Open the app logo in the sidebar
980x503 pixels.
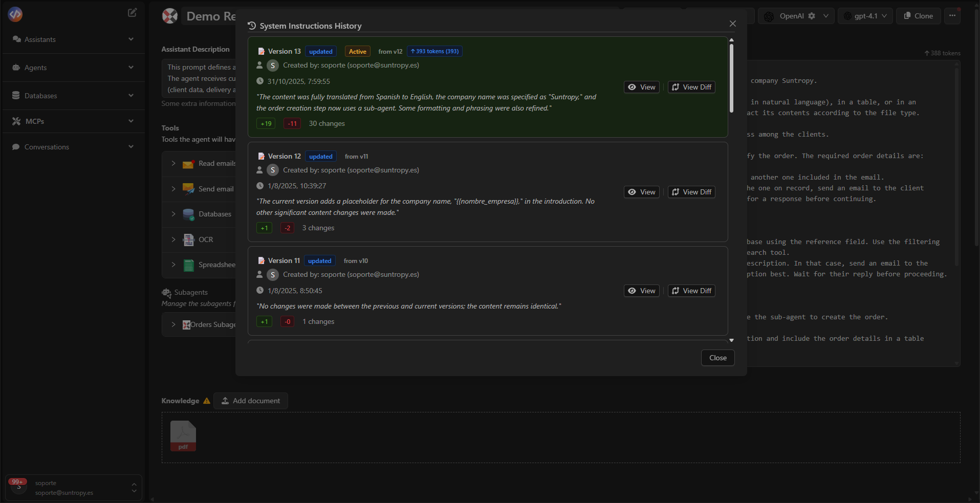[15, 14]
